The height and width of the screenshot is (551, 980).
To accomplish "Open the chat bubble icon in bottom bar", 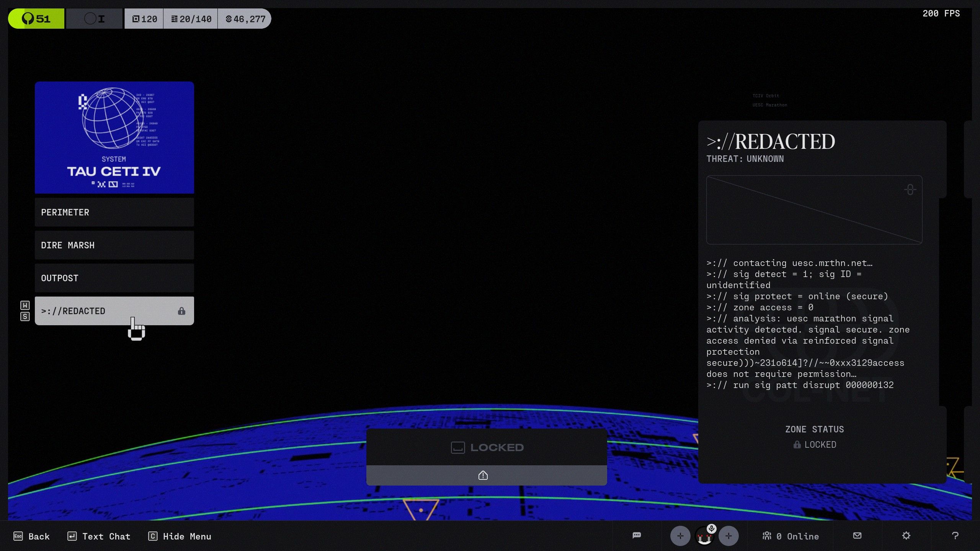I will (637, 535).
